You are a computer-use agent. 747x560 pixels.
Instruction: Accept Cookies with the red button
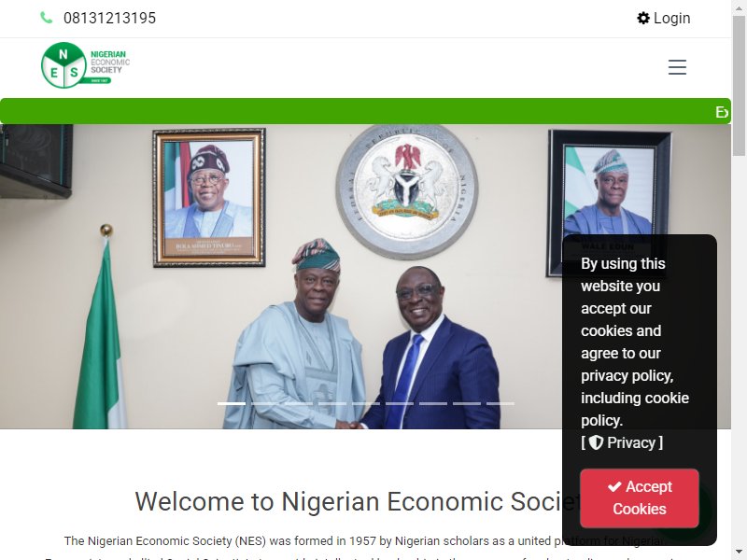pos(640,497)
